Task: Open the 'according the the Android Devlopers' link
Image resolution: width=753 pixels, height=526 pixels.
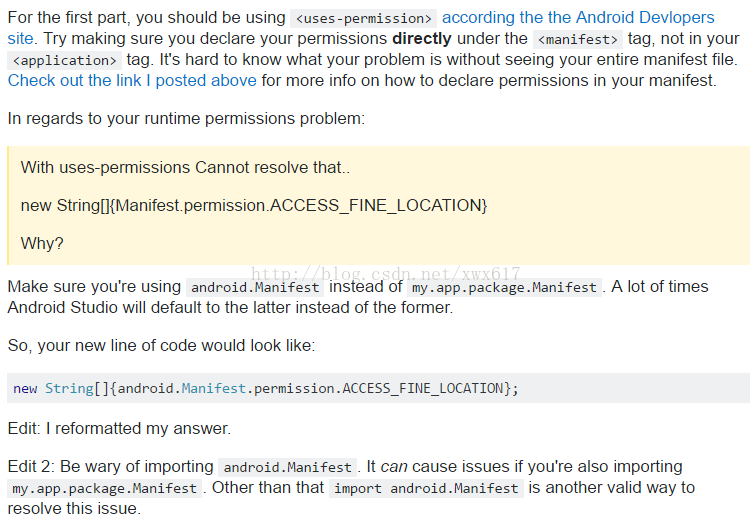Action: point(578,18)
